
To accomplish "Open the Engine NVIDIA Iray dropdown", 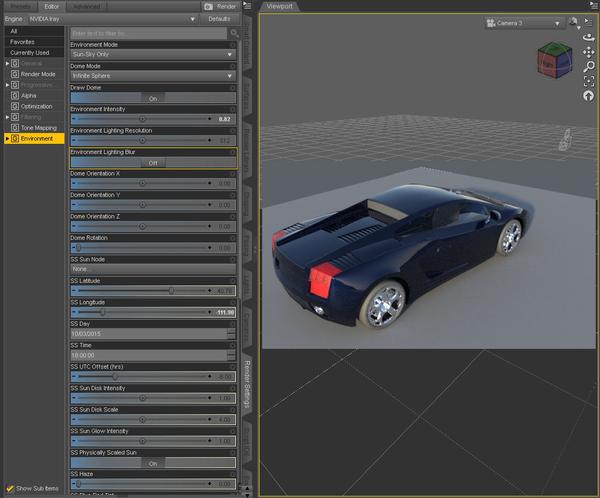I will pyautogui.click(x=113, y=19).
